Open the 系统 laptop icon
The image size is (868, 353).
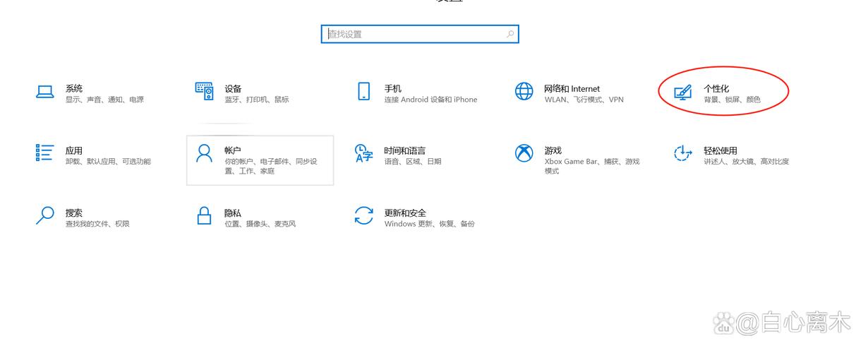point(45,92)
